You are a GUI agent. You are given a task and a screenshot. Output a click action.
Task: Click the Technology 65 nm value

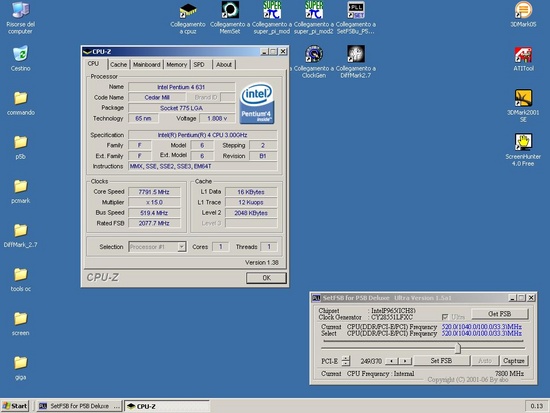point(143,119)
